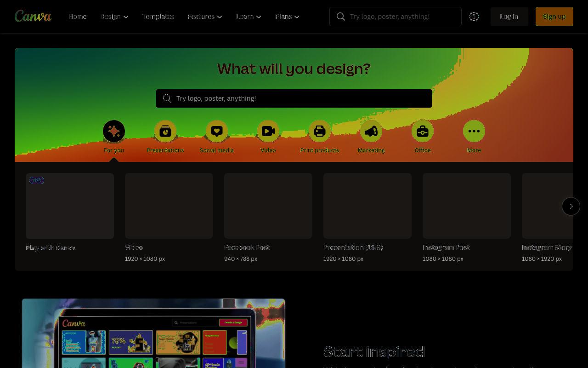
Task: Click the Sign up button
Action: click(x=554, y=17)
